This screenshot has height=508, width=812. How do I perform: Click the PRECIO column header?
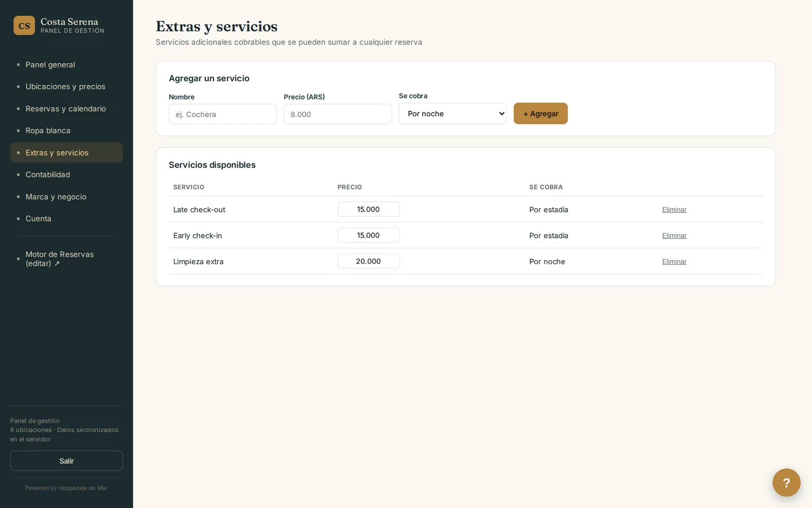coord(350,187)
